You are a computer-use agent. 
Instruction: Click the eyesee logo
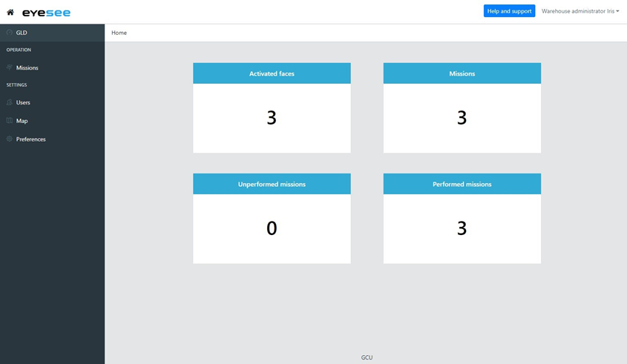[46, 13]
